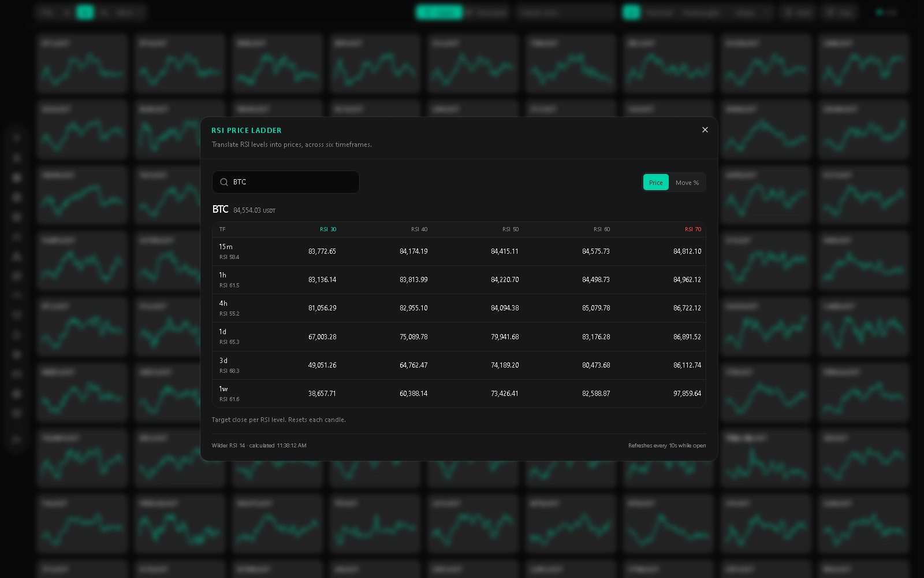Viewport: 924px width, 578px height.
Task: Click the 84,220.70 price cell
Action: tap(505, 280)
